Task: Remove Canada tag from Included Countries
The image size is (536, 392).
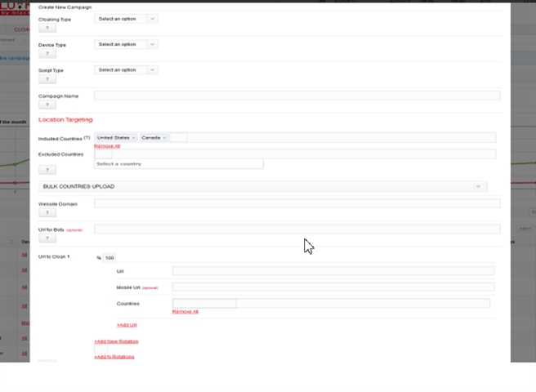Action: (x=164, y=137)
